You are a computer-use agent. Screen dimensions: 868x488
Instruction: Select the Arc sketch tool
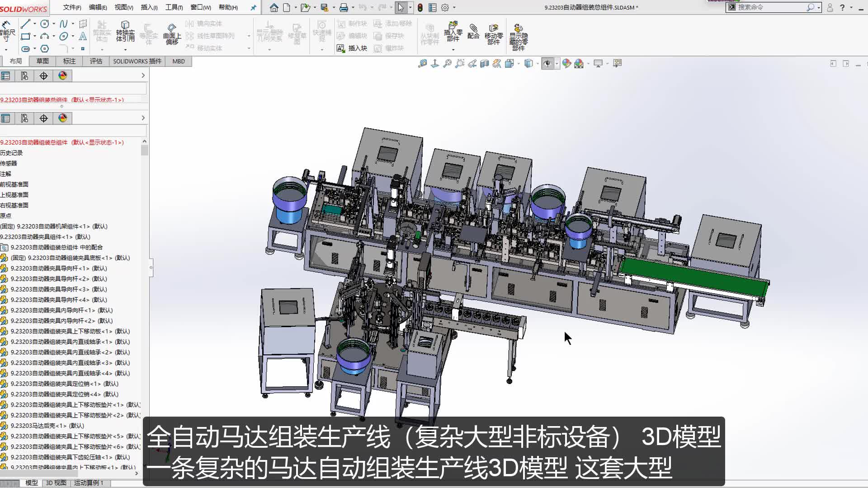point(44,36)
